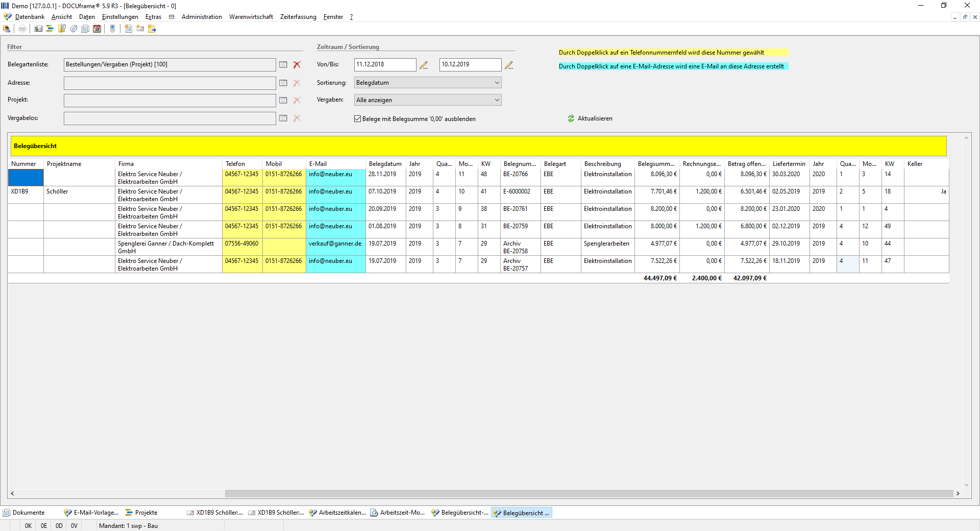Click the Projektname column header

(x=79, y=164)
